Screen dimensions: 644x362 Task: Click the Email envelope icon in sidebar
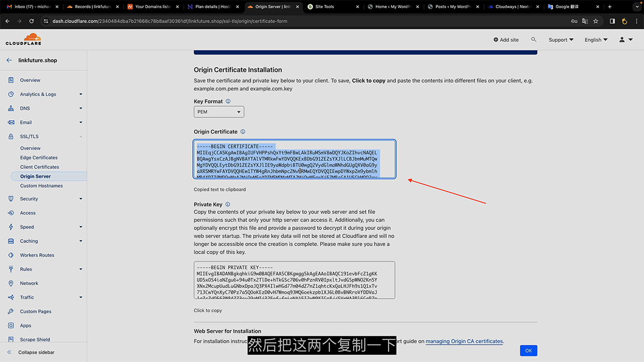coord(11,122)
